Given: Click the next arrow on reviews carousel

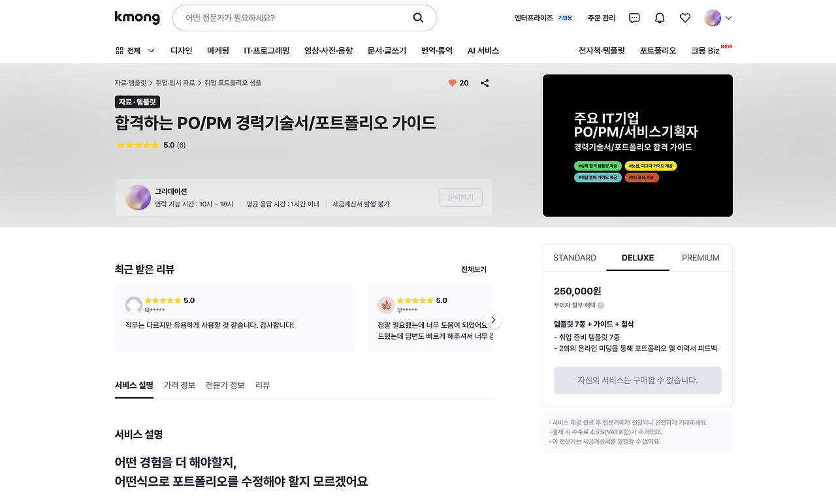Looking at the screenshot, I should coord(494,319).
